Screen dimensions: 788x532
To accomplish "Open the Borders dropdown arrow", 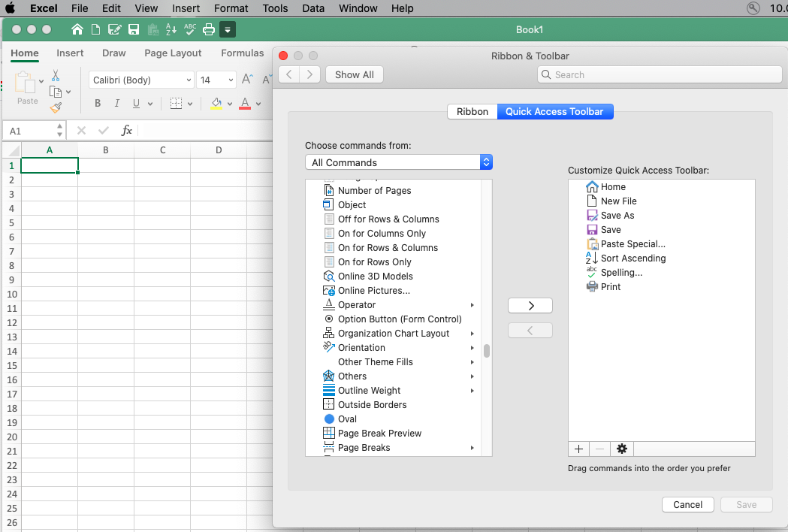I will pyautogui.click(x=190, y=104).
